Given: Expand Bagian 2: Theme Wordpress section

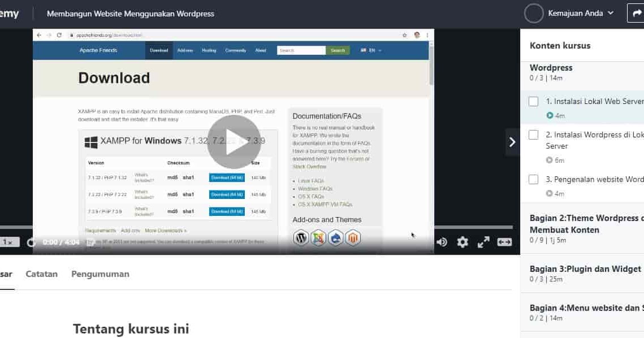Looking at the screenshot, I should coord(582,229).
